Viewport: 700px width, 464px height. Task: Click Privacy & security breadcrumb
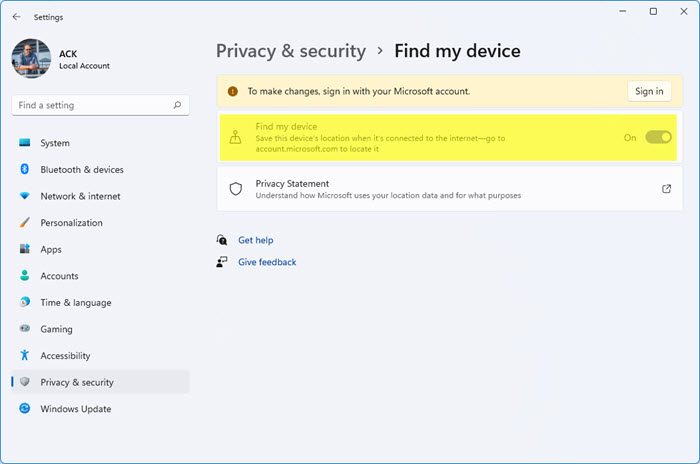pos(291,51)
